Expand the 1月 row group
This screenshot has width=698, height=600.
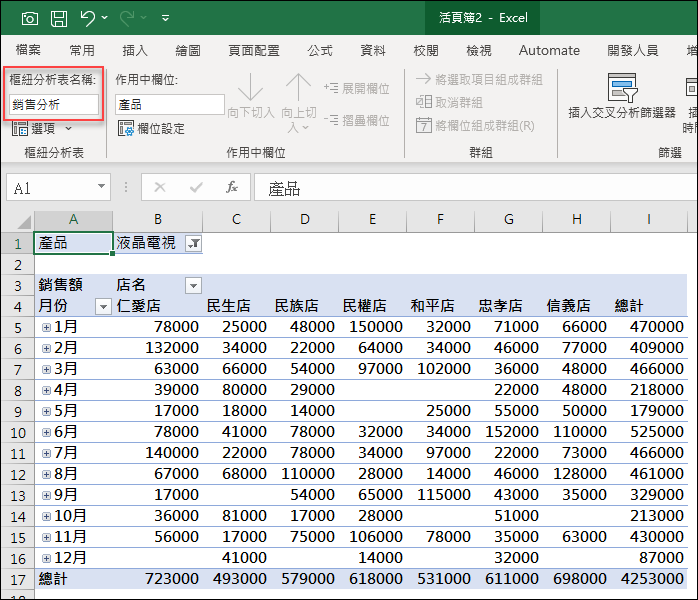46,327
